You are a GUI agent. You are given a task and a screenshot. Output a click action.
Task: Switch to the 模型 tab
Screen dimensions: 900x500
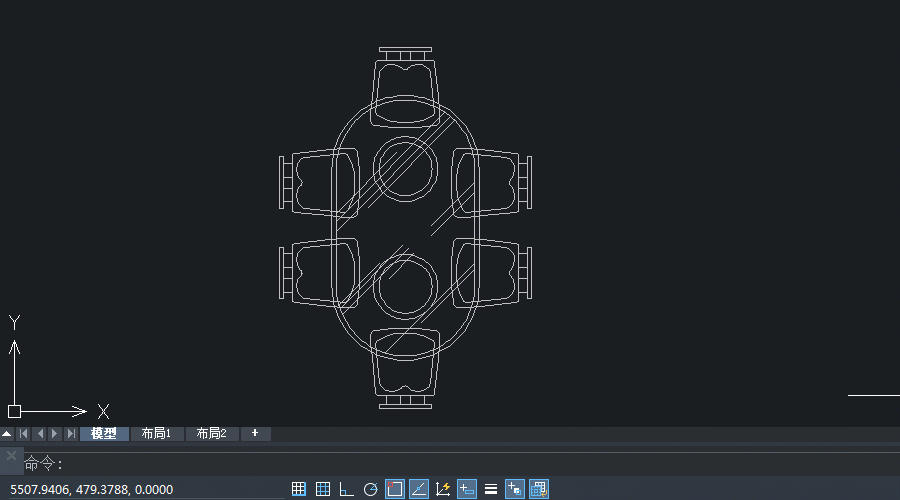(x=104, y=434)
